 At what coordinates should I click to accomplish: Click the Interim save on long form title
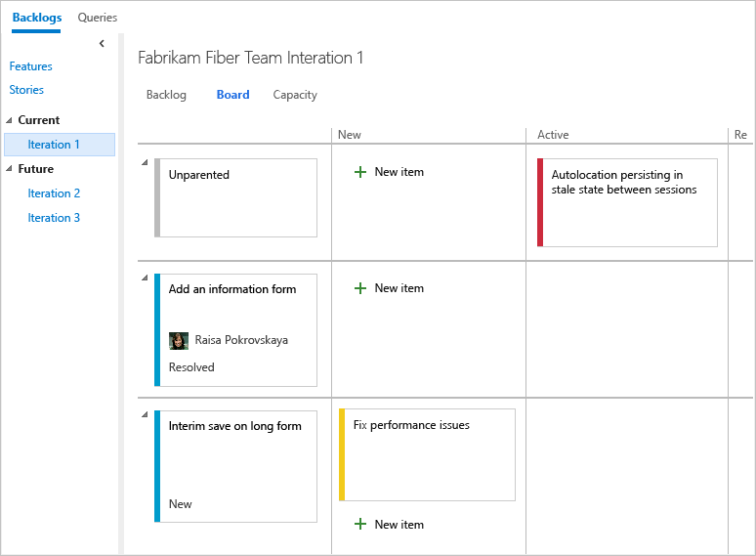coord(234,426)
